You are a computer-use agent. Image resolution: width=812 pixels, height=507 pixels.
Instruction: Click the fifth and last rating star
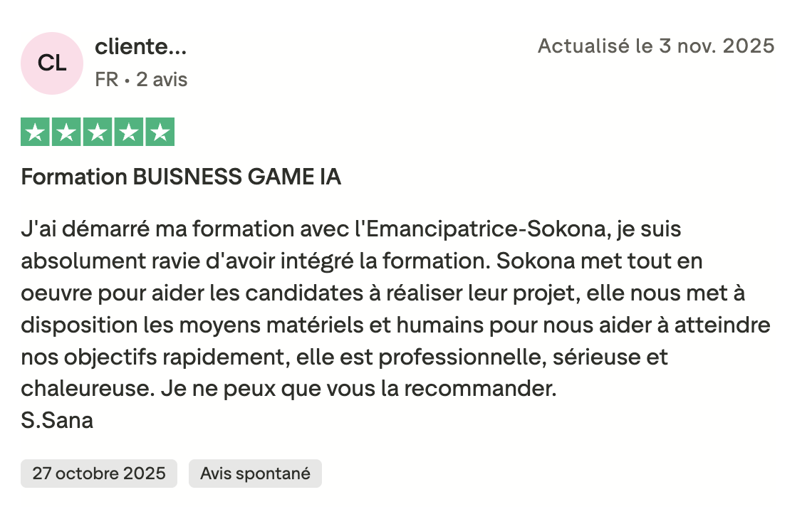pyautogui.click(x=160, y=132)
